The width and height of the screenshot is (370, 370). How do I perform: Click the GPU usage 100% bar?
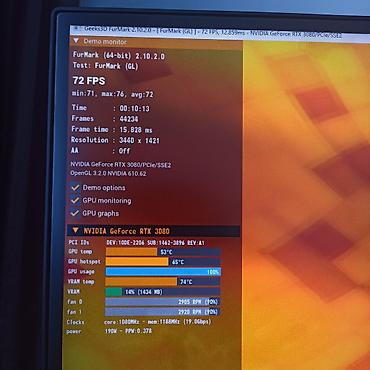click(163, 272)
